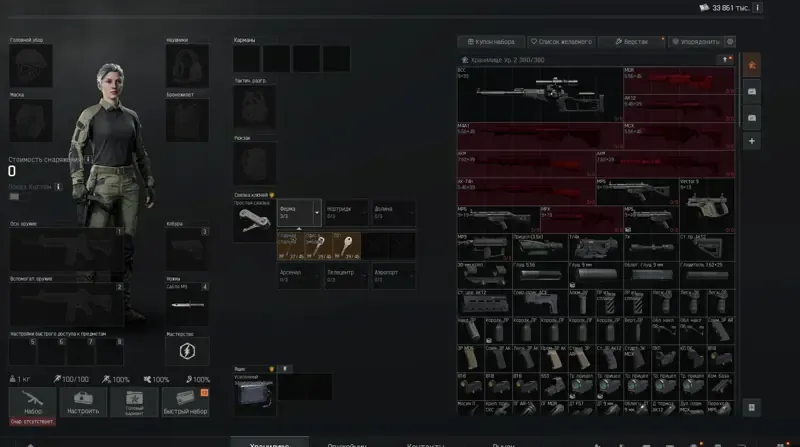Open the Верстак workbench

pyautogui.click(x=632, y=42)
